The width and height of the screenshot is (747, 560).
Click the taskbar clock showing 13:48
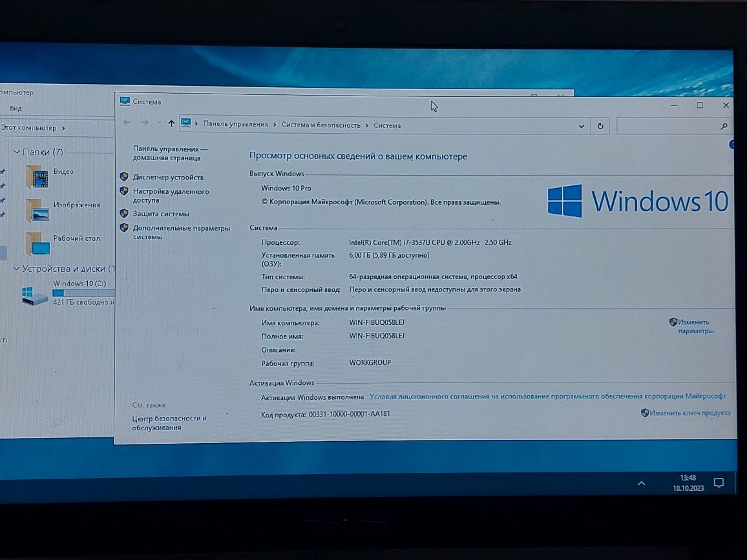tap(688, 477)
